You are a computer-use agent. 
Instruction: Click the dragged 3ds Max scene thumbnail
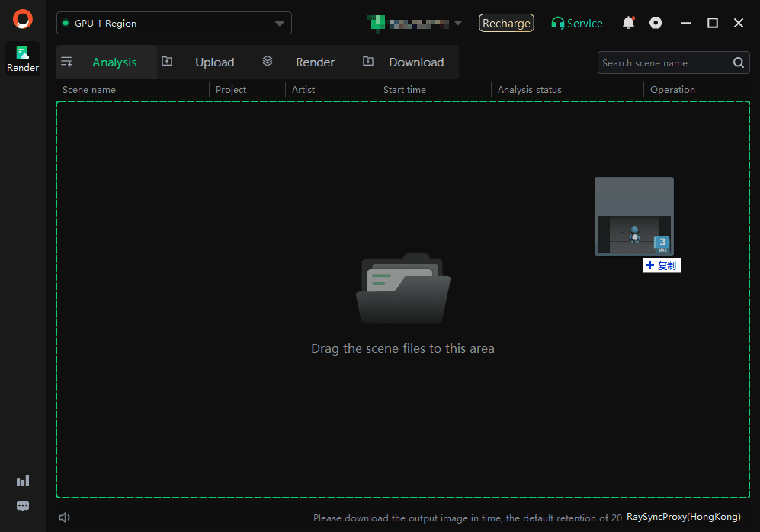[633, 216]
